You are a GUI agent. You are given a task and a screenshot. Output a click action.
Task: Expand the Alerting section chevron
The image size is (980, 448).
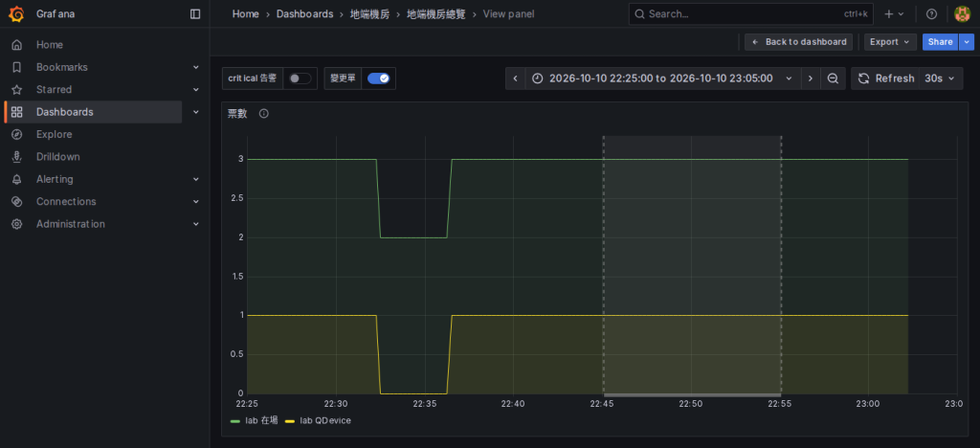click(195, 179)
